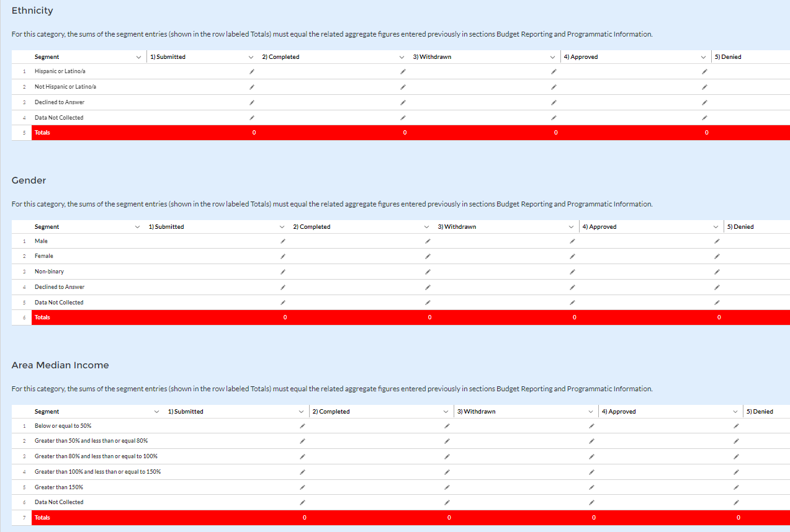Viewport: 790px width, 532px height.
Task: Edit Submitted for Not Hispanic or Latino/a row
Action: pos(252,87)
